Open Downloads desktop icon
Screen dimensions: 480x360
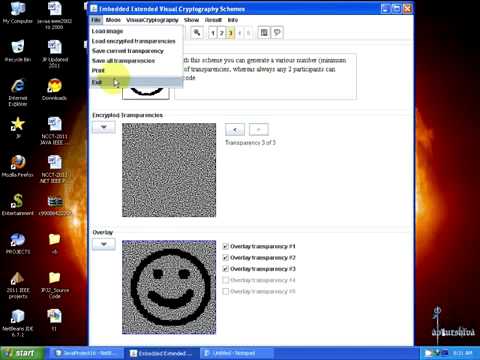tap(54, 89)
